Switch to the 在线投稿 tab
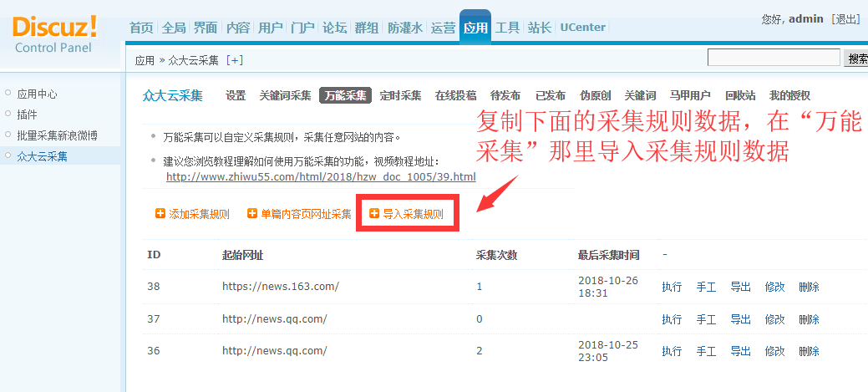Image resolution: width=868 pixels, height=392 pixels. pyautogui.click(x=455, y=96)
